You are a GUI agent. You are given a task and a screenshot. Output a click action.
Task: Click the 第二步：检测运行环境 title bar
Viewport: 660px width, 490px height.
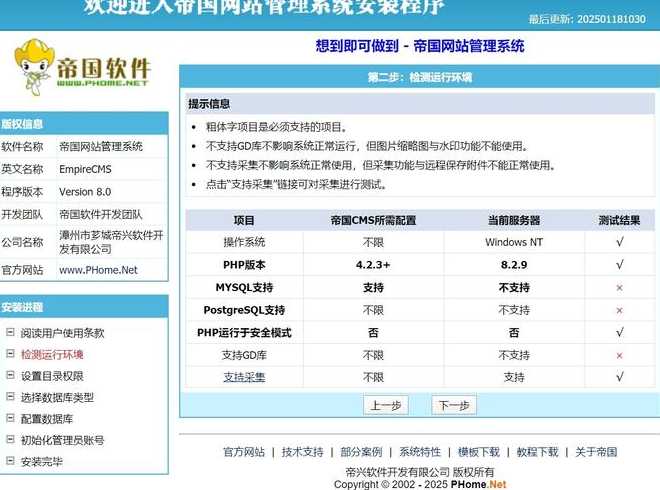click(420, 77)
